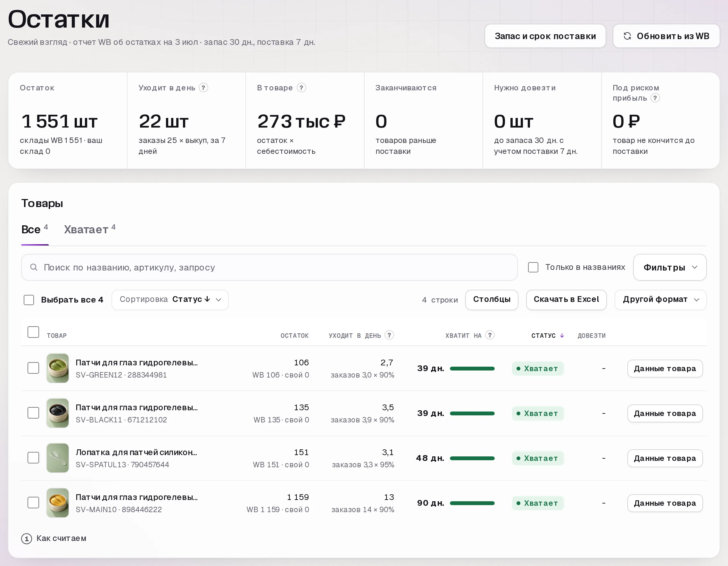The width and height of the screenshot is (728, 566).
Task: Sort by the Товар column header
Action: [x=57, y=336]
